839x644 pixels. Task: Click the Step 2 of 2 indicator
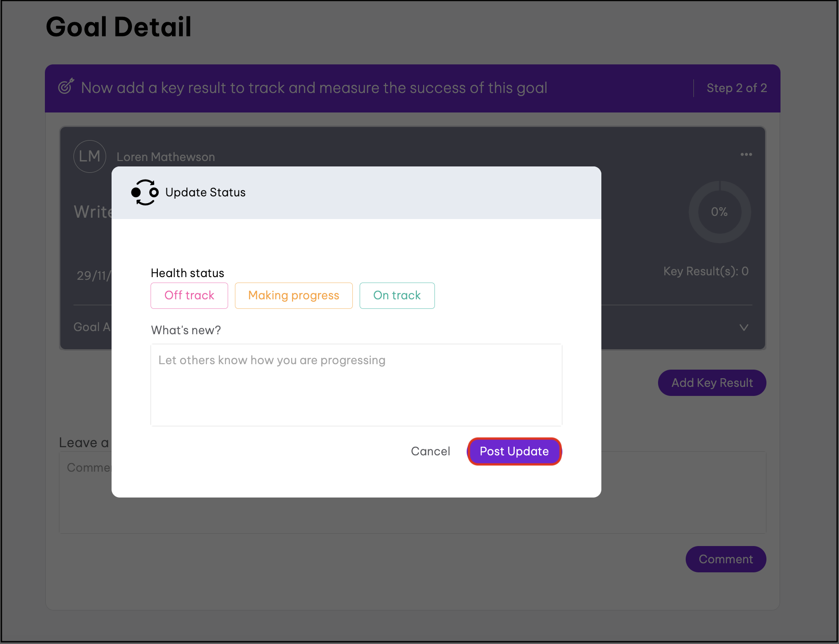coord(737,88)
